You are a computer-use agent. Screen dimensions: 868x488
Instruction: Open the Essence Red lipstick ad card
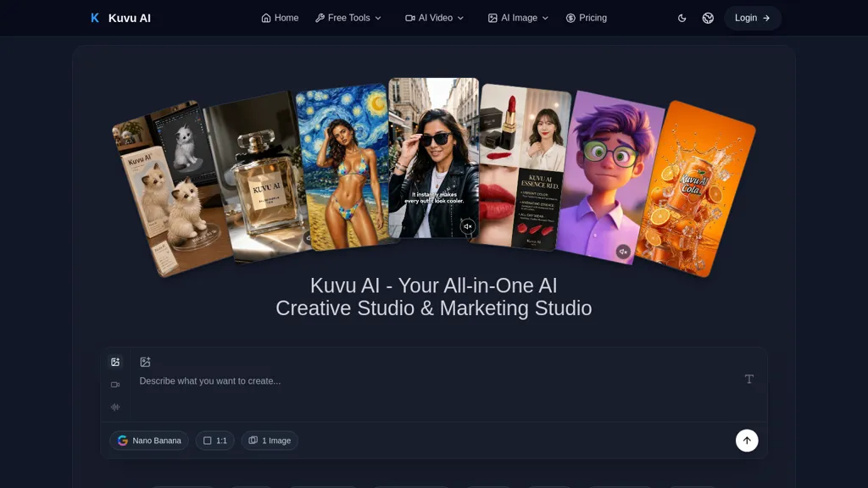(520, 166)
